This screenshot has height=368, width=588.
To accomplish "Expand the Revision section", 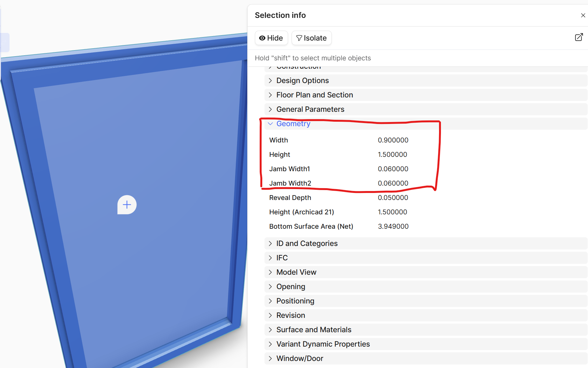I will (426, 315).
